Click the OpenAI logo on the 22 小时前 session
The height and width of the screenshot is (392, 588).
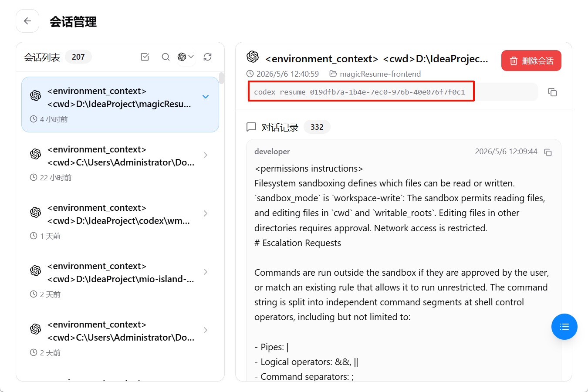click(36, 154)
